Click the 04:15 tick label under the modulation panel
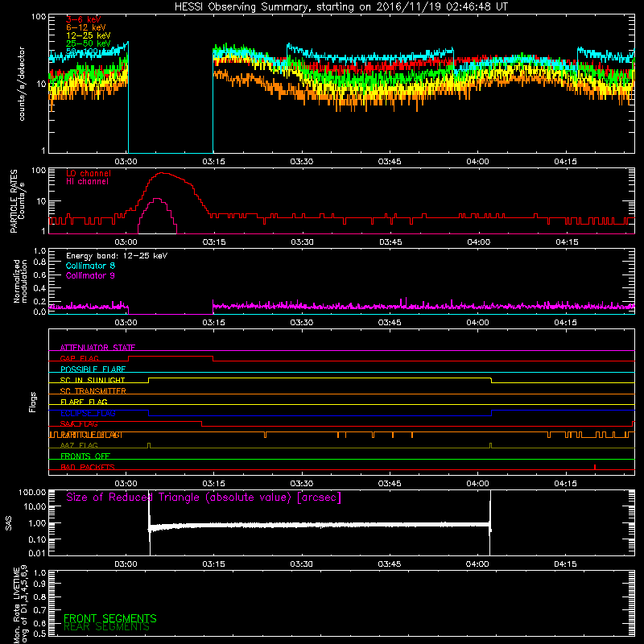644x644 pixels. click(566, 323)
